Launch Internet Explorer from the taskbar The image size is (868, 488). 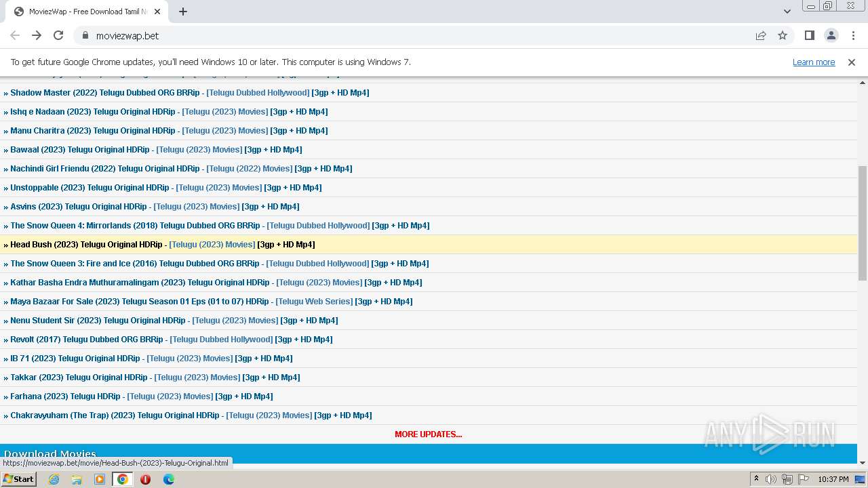(x=54, y=479)
